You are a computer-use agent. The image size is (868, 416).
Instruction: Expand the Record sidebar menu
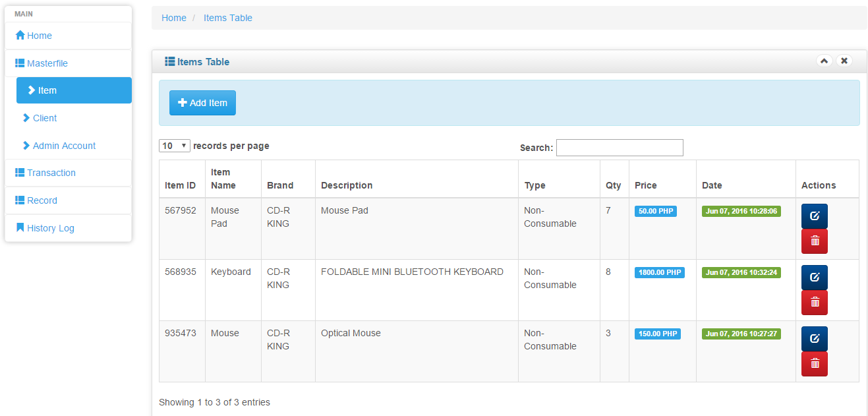point(42,200)
